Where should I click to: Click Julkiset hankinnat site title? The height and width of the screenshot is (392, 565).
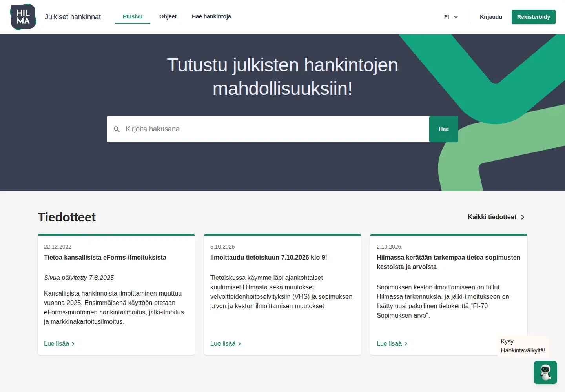73,17
